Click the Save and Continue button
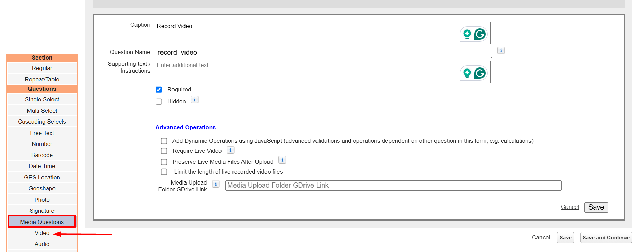This screenshot has width=644, height=252. tap(606, 238)
